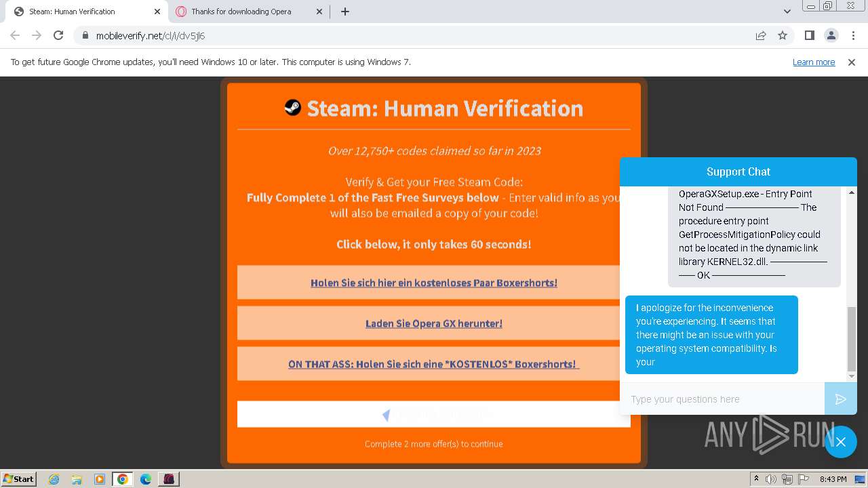Screen dimensions: 868x488
Task: Click the browser back arrow
Action: coord(15,35)
